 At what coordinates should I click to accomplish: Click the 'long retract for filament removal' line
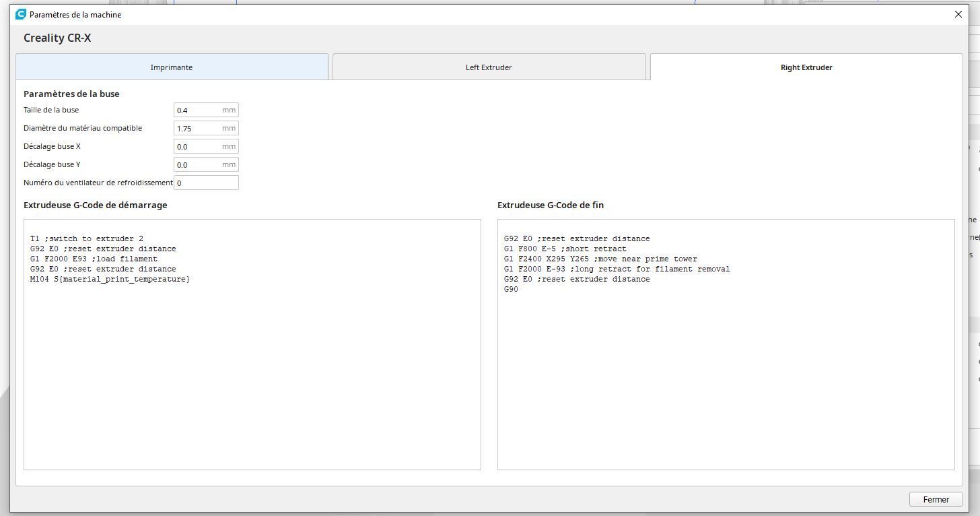pyautogui.click(x=617, y=269)
